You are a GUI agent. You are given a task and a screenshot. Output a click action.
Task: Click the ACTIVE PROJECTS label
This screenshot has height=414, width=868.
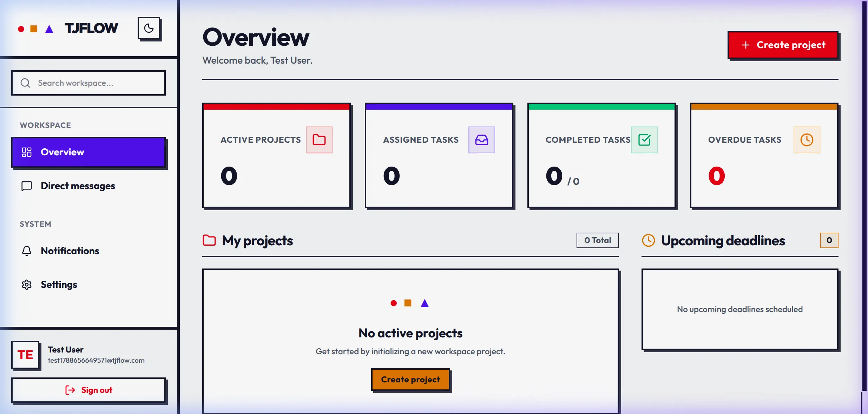pyautogui.click(x=261, y=140)
